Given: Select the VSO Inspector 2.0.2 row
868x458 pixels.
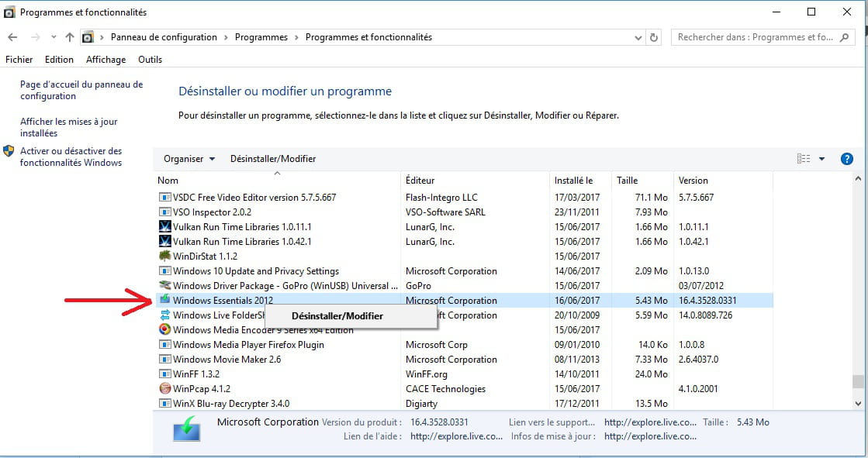Looking at the screenshot, I should pos(464,212).
